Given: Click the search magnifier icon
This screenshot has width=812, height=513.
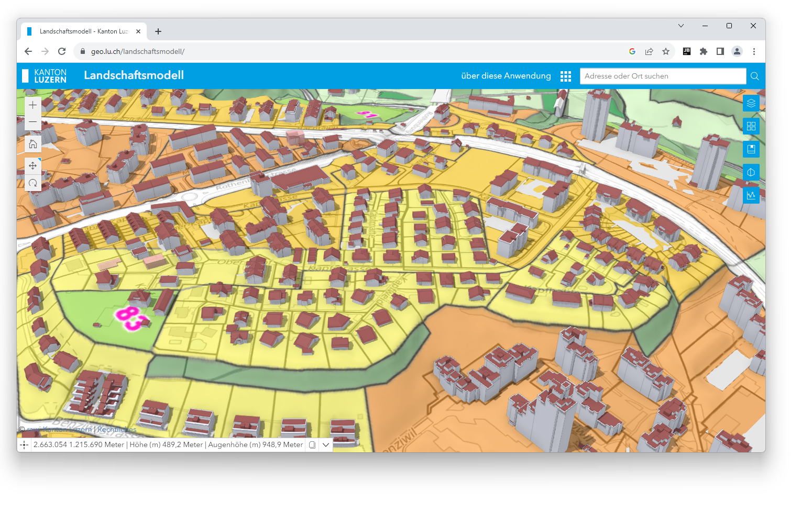Looking at the screenshot, I should [x=754, y=76].
